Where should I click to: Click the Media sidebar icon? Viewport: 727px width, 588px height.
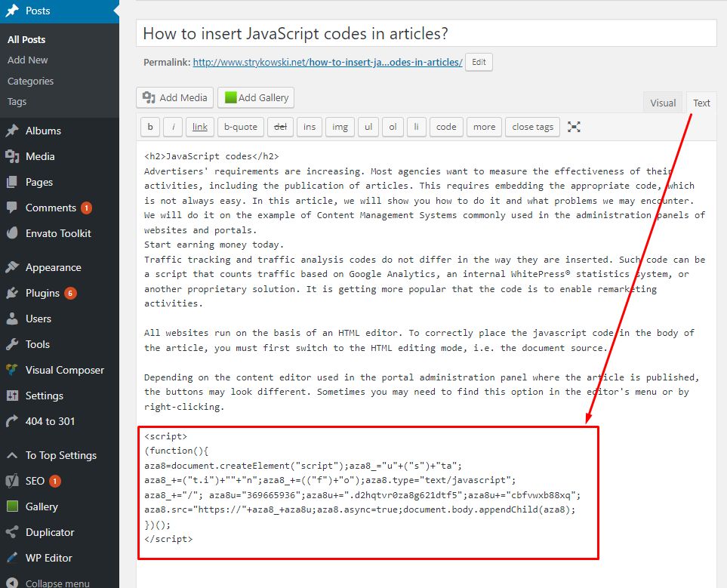12,156
